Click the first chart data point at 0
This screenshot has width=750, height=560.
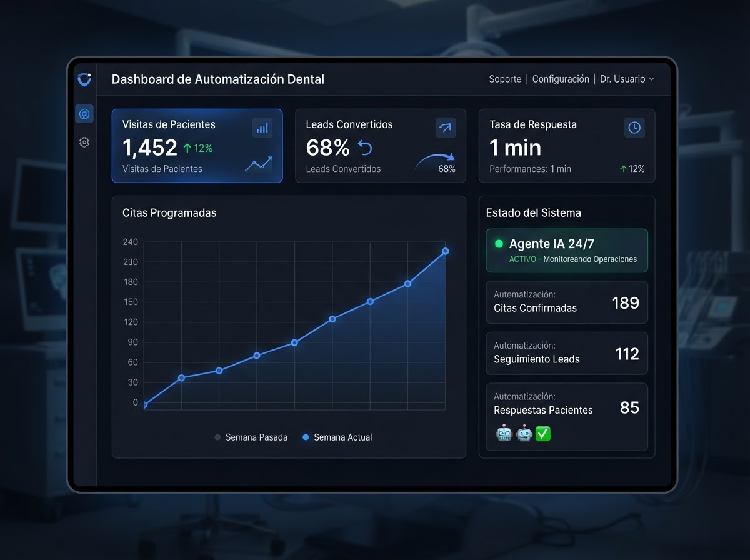[144, 405]
